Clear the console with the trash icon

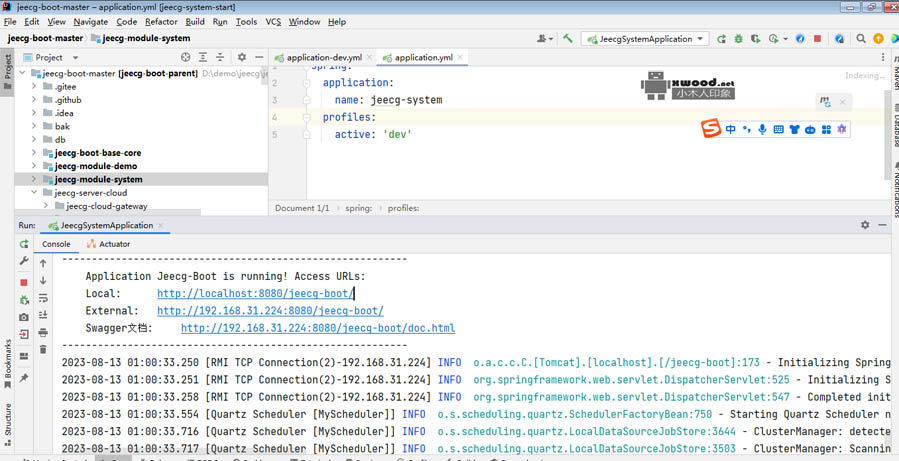(43, 349)
